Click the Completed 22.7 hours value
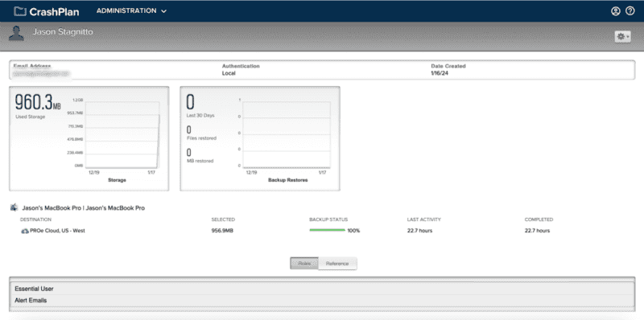Viewport: 644px width, 320px height. tap(537, 231)
